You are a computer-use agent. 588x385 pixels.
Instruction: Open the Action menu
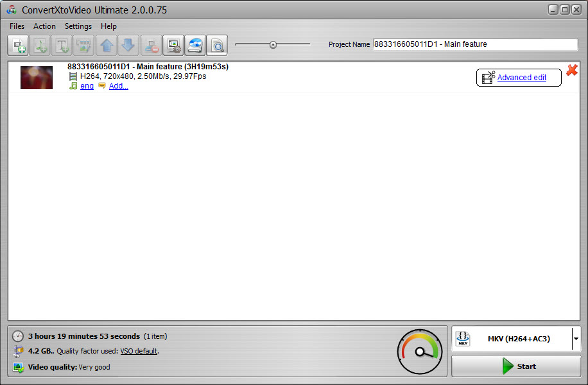point(44,26)
